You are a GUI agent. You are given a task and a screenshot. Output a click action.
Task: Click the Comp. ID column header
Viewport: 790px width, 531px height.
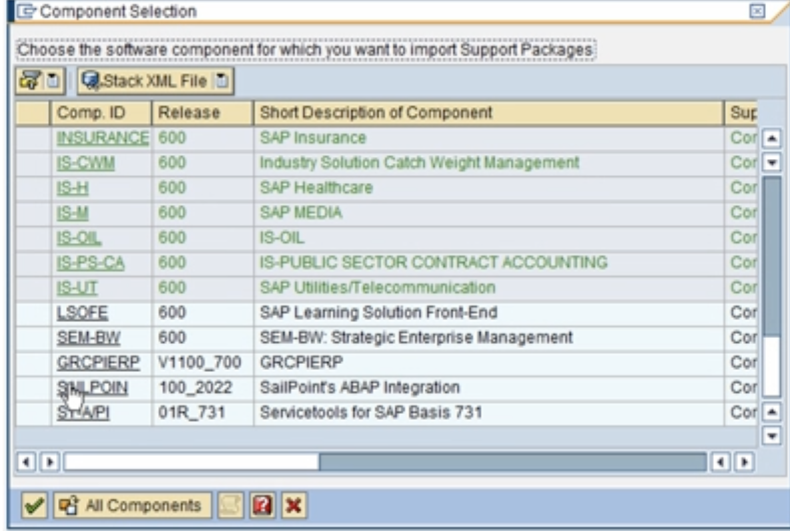click(101, 112)
